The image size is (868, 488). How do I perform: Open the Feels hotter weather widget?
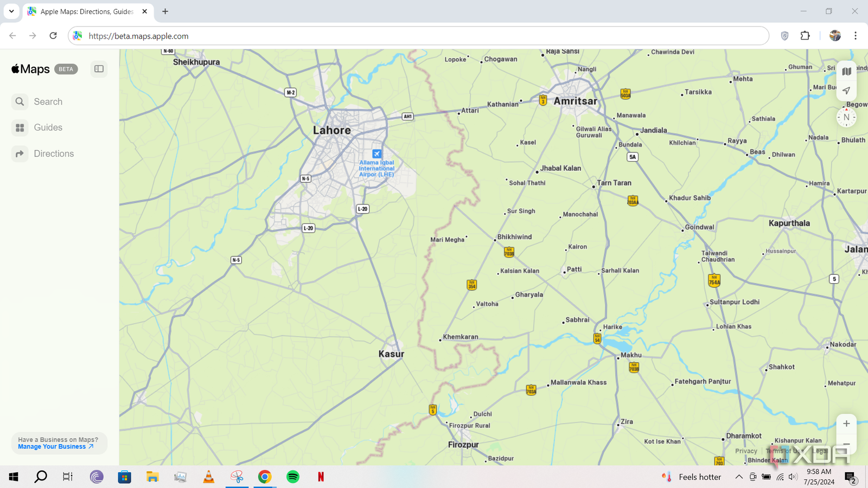692,477
